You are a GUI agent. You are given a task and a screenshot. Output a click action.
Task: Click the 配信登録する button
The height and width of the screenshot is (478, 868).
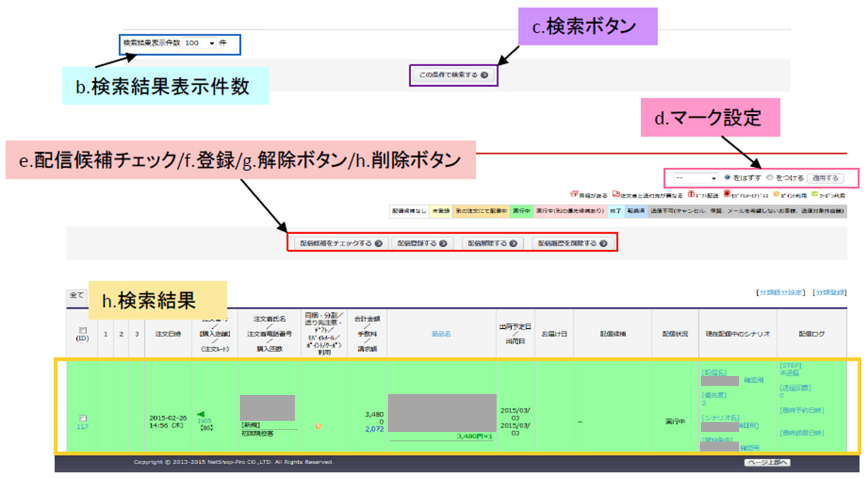[x=422, y=244]
